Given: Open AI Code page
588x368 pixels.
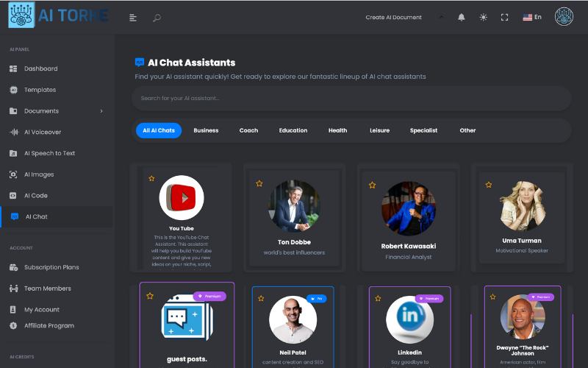Looking at the screenshot, I should [35, 196].
